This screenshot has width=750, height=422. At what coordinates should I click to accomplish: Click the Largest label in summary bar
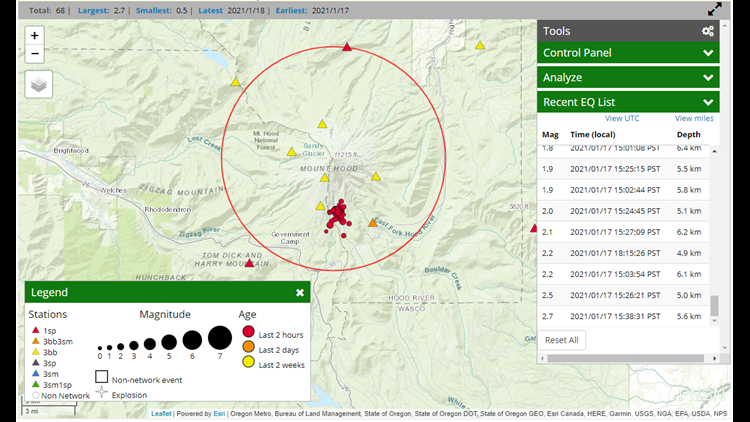[93, 10]
